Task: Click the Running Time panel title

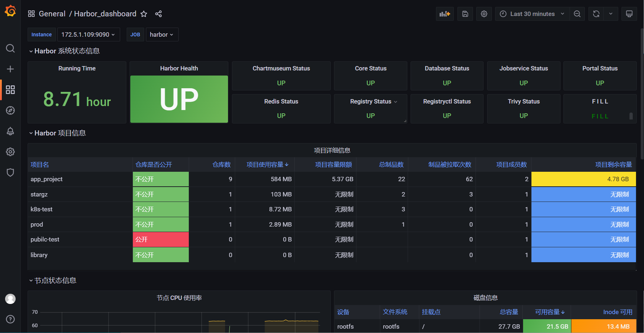Action: click(77, 68)
